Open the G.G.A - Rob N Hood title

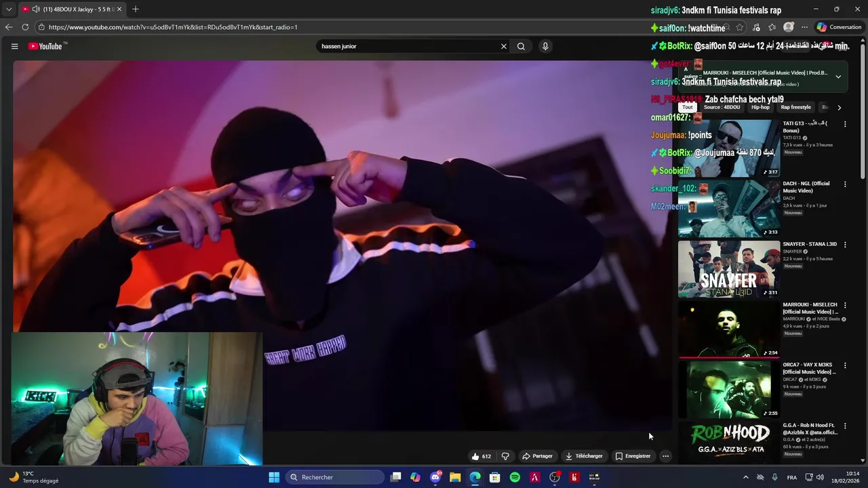tap(810, 429)
